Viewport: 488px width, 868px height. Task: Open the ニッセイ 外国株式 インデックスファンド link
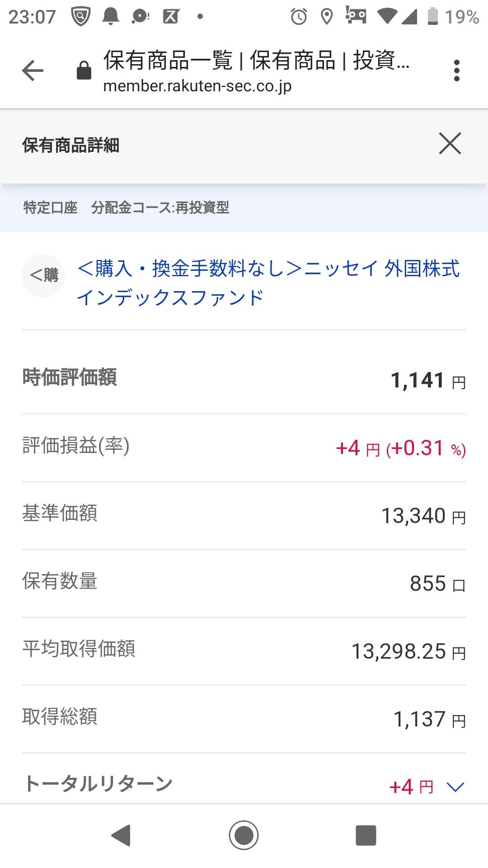pyautogui.click(x=267, y=283)
